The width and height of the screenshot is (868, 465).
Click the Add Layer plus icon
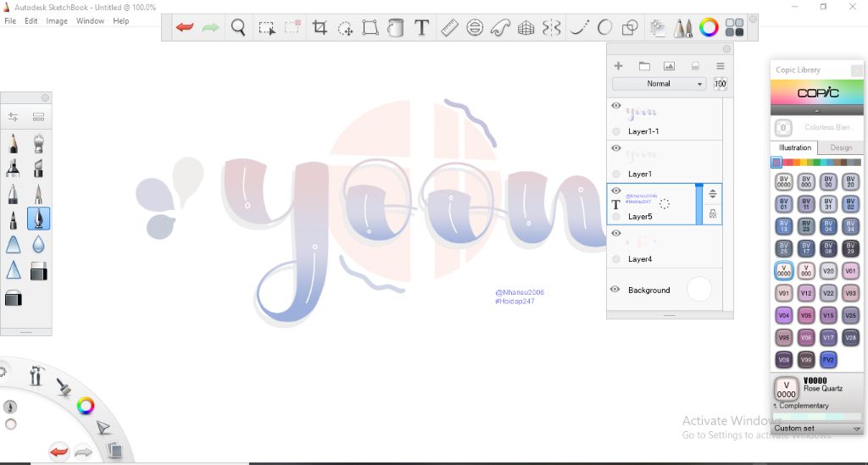pyautogui.click(x=618, y=66)
